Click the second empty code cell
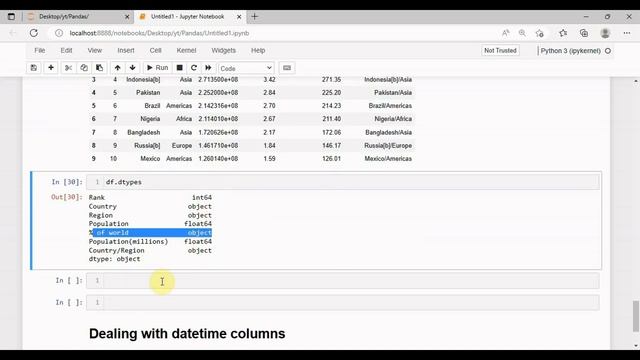 pos(343,302)
